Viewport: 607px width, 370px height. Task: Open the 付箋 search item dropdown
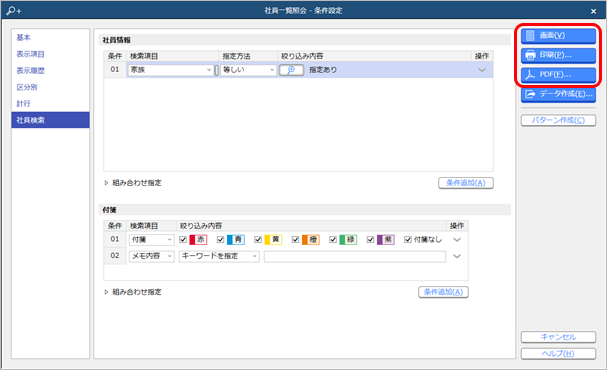click(151, 240)
